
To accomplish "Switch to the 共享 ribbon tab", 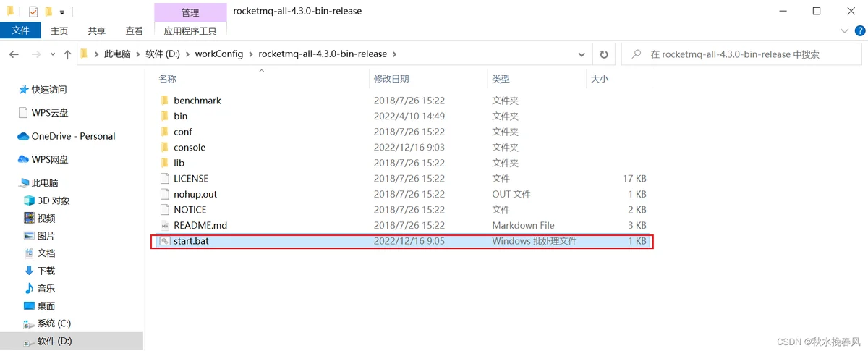I will pos(97,31).
